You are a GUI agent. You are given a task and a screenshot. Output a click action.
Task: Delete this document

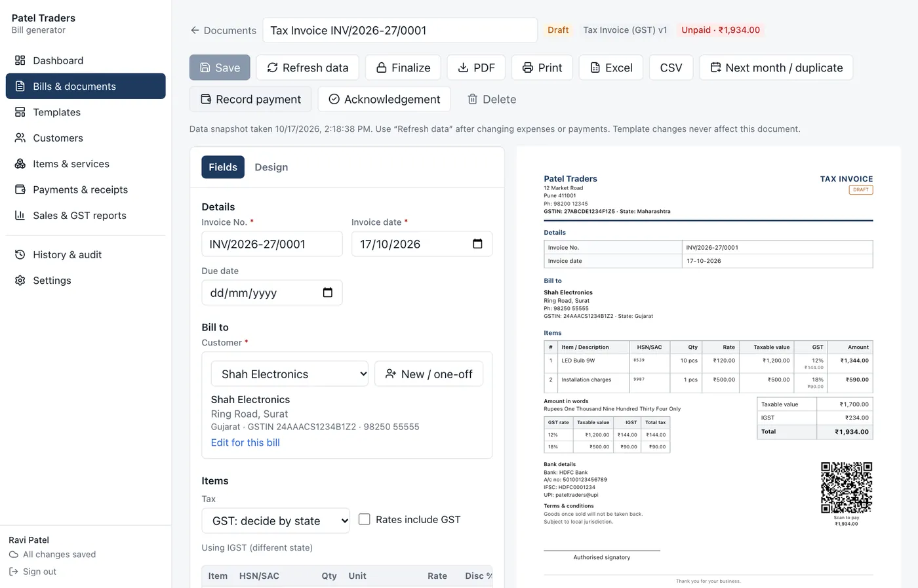coord(492,99)
